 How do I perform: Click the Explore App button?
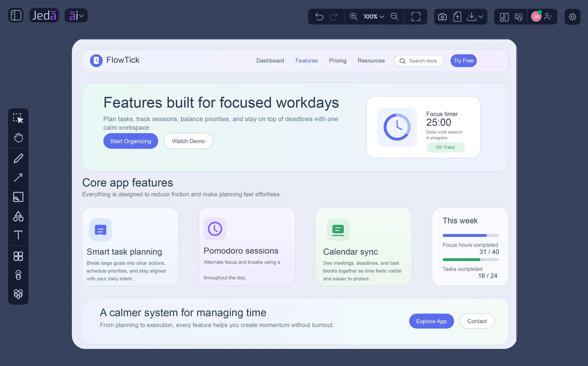[431, 321]
